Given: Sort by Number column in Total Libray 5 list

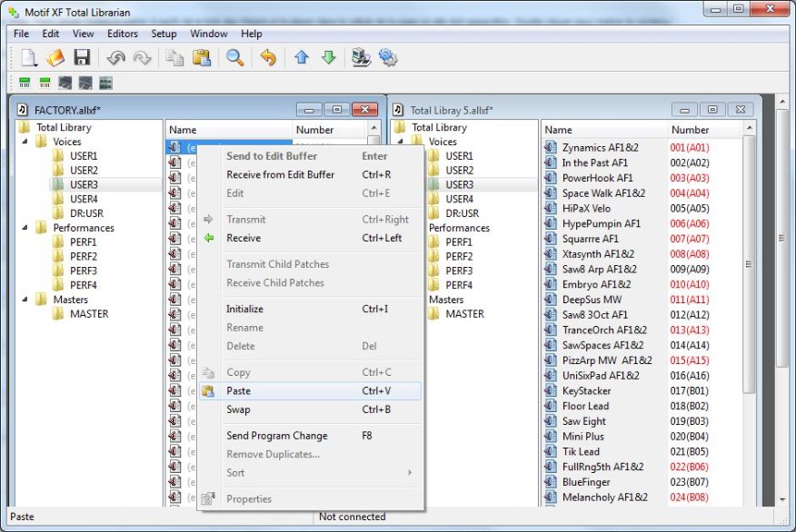Looking at the screenshot, I should 705,130.
